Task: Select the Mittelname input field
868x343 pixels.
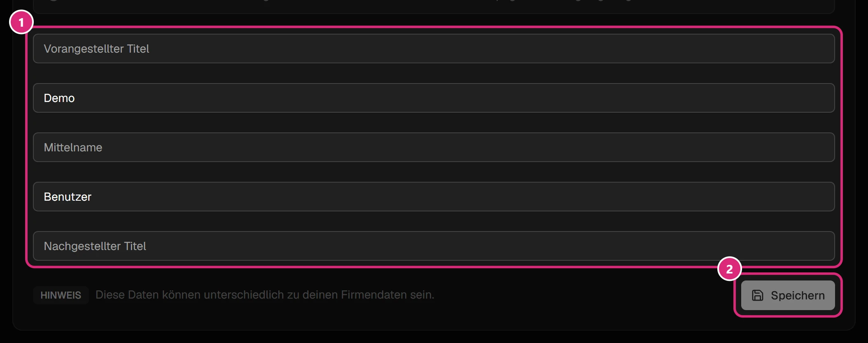Action: 434,147
